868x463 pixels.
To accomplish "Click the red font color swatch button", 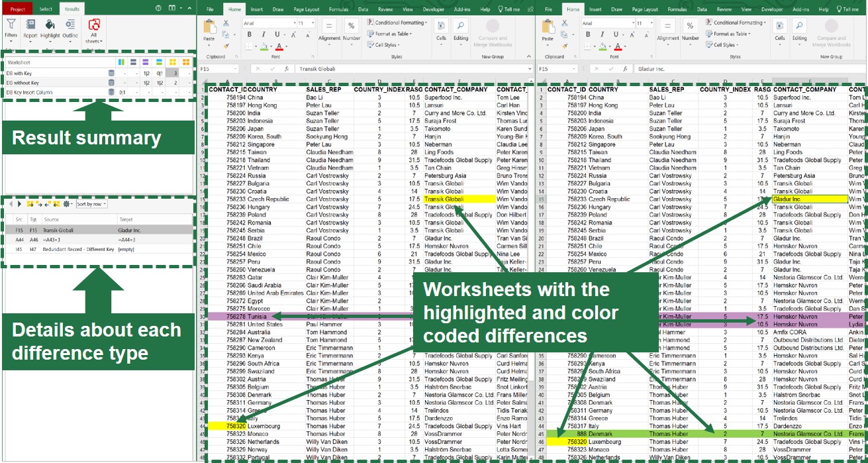I will tap(280, 46).
